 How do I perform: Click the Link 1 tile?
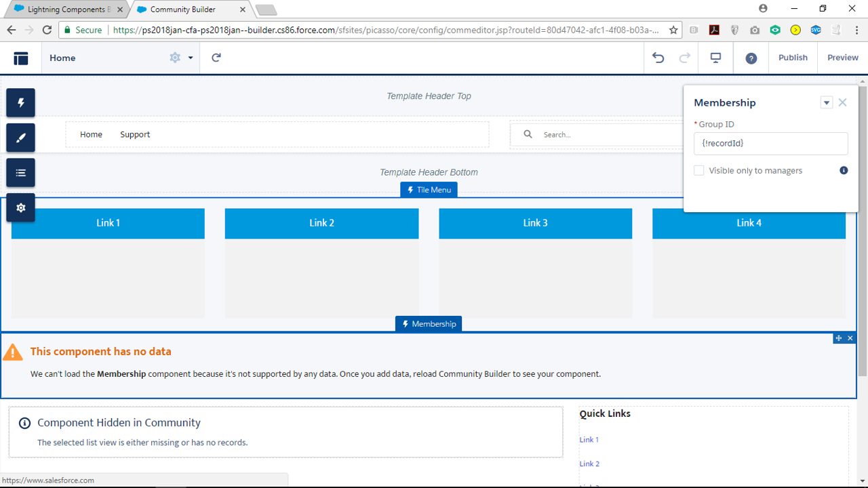(x=108, y=263)
